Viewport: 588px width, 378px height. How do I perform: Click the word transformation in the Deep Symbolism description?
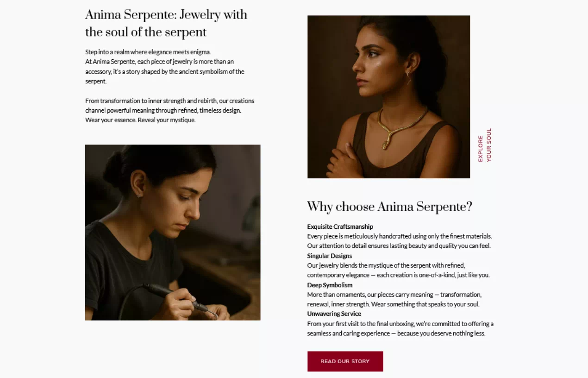(x=461, y=294)
